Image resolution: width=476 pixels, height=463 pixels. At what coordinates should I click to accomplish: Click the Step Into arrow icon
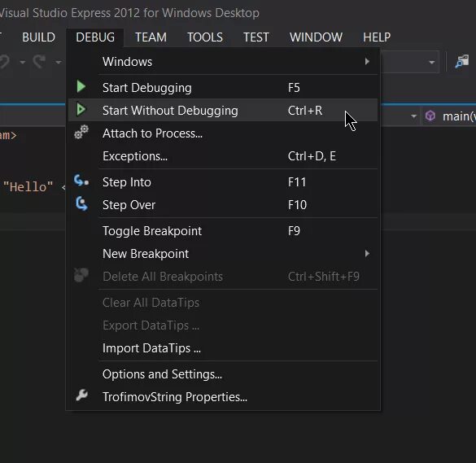81,181
